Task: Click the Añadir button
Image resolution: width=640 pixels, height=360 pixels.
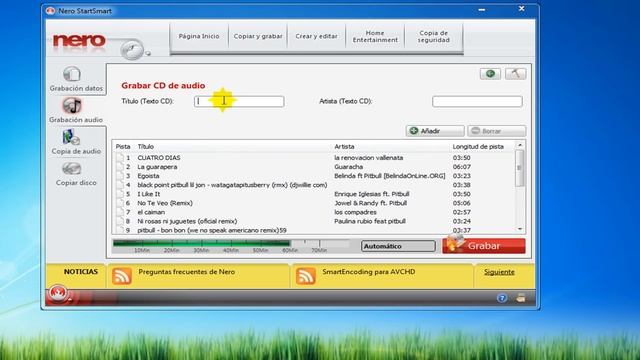Action: coord(435,131)
